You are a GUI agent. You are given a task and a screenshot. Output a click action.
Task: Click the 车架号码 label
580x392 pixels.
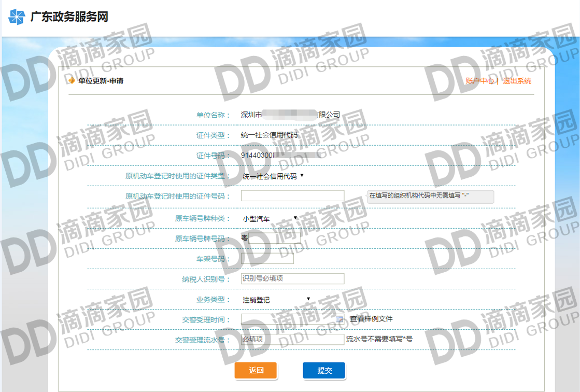[x=213, y=259]
